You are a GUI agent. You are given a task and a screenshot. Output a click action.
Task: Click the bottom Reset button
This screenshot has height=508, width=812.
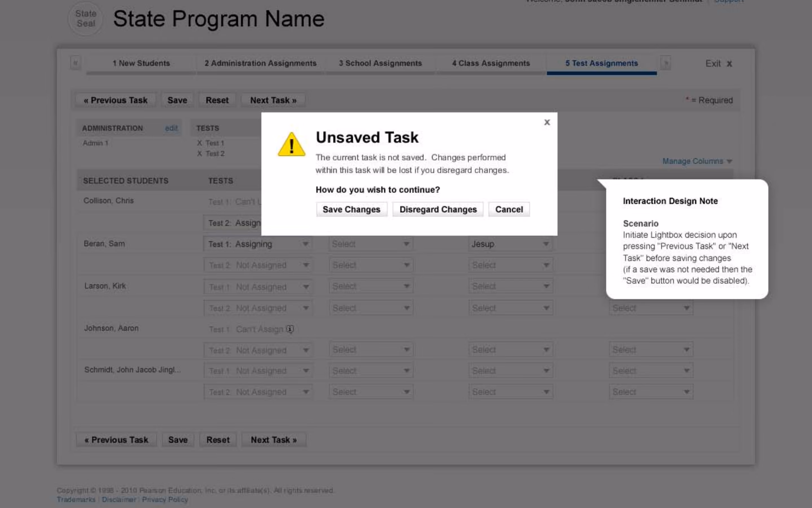click(218, 440)
